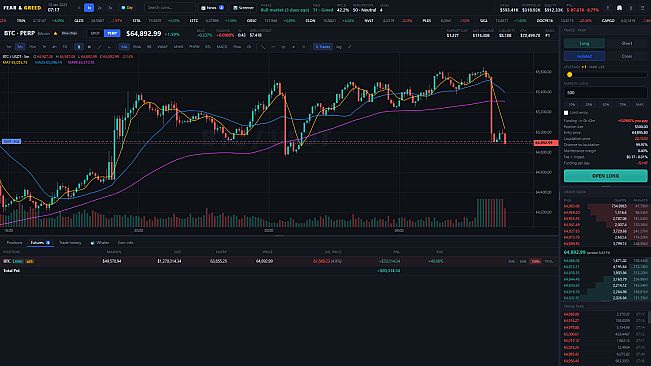Toggle the log scale button
Viewport: 651px width, 366px height.
click(x=339, y=47)
